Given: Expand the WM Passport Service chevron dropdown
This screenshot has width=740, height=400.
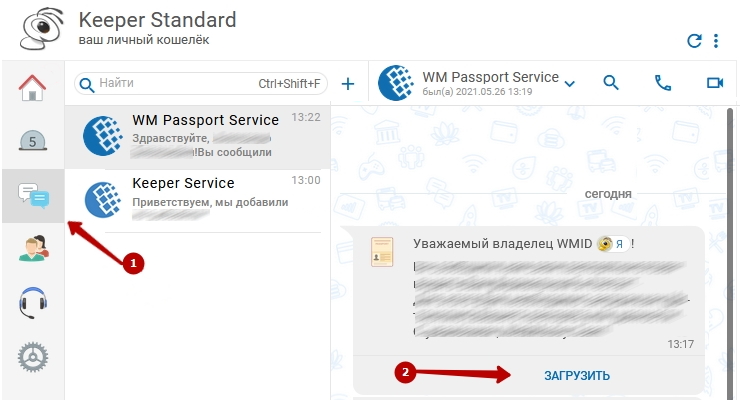Looking at the screenshot, I should pyautogui.click(x=570, y=84).
